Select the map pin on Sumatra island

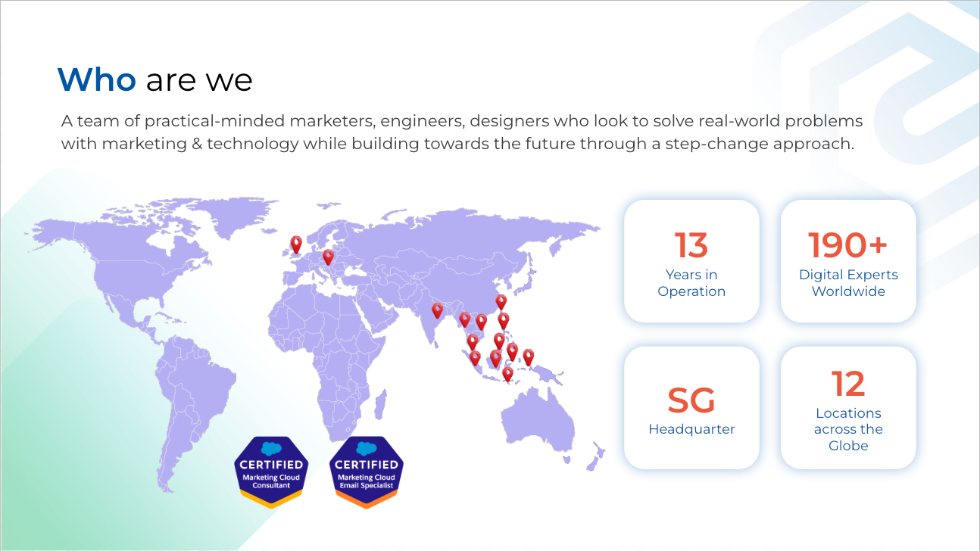tap(475, 358)
